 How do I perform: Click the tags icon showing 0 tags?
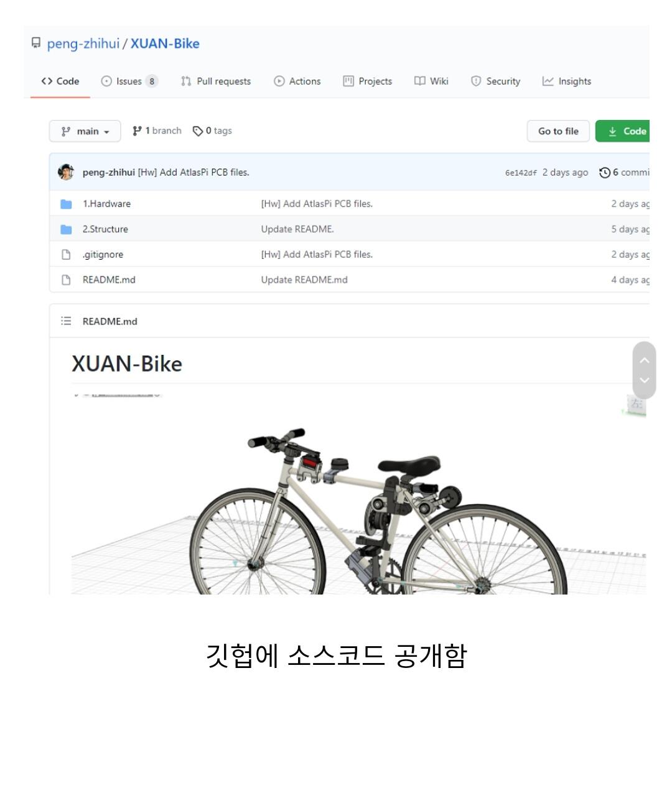click(198, 131)
